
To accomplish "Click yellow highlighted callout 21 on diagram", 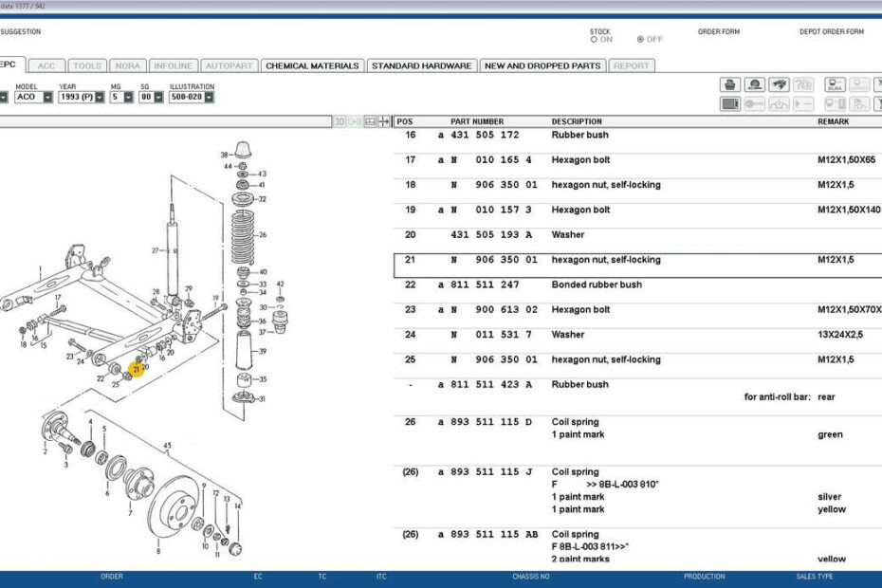I will pyautogui.click(x=137, y=370).
